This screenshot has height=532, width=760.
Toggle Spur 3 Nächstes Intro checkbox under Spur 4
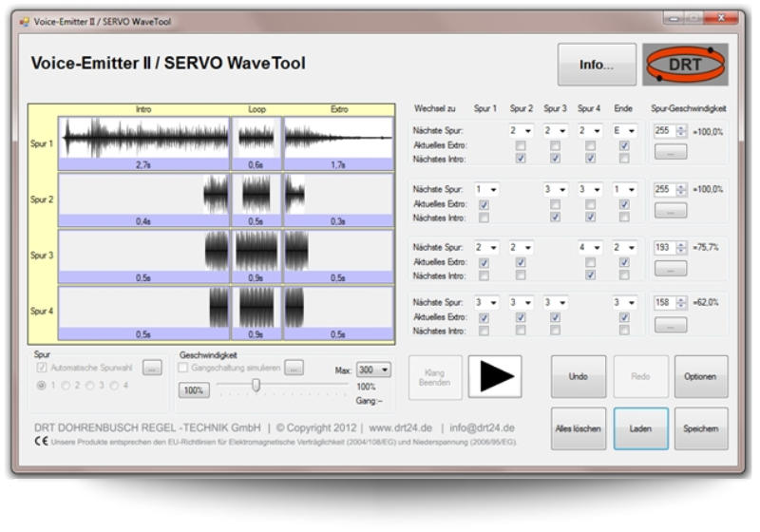pos(590,275)
